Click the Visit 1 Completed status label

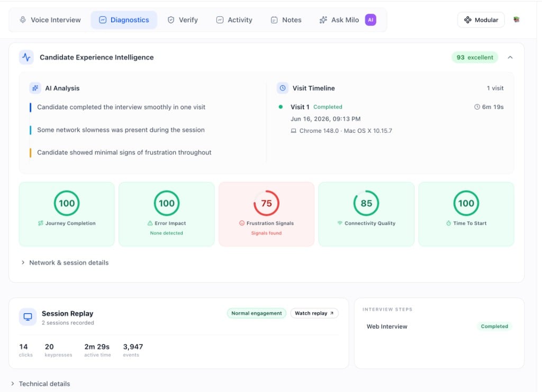click(328, 107)
